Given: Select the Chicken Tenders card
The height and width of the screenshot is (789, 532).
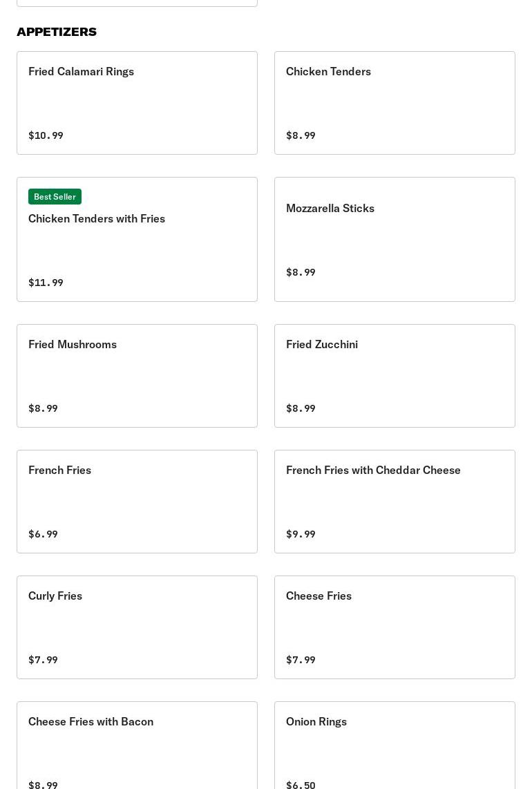Looking at the screenshot, I should 395,102.
